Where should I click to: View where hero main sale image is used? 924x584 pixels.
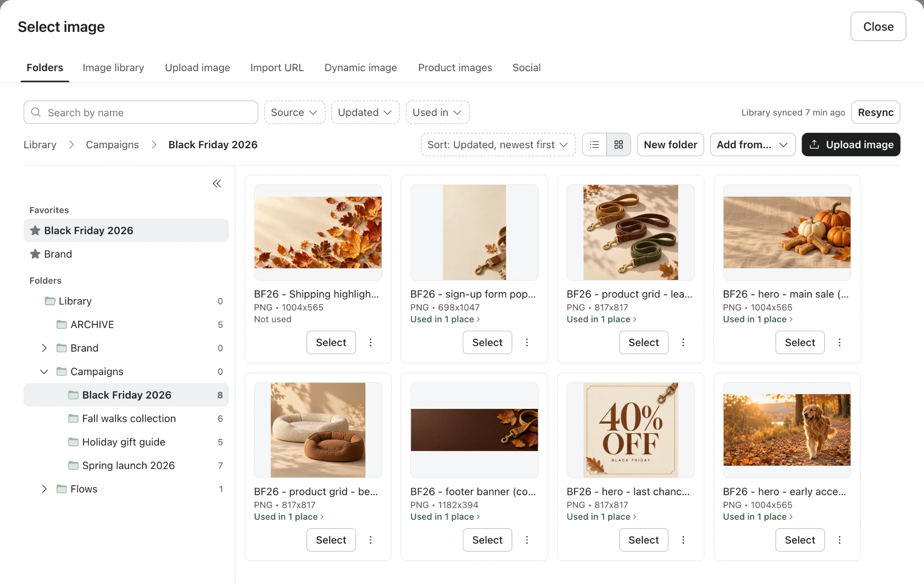[x=757, y=319]
